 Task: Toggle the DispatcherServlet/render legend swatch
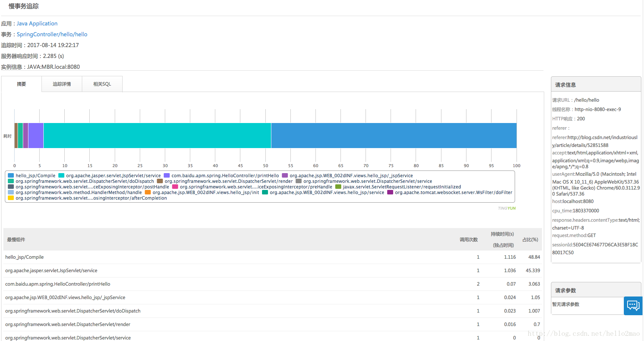coord(160,181)
